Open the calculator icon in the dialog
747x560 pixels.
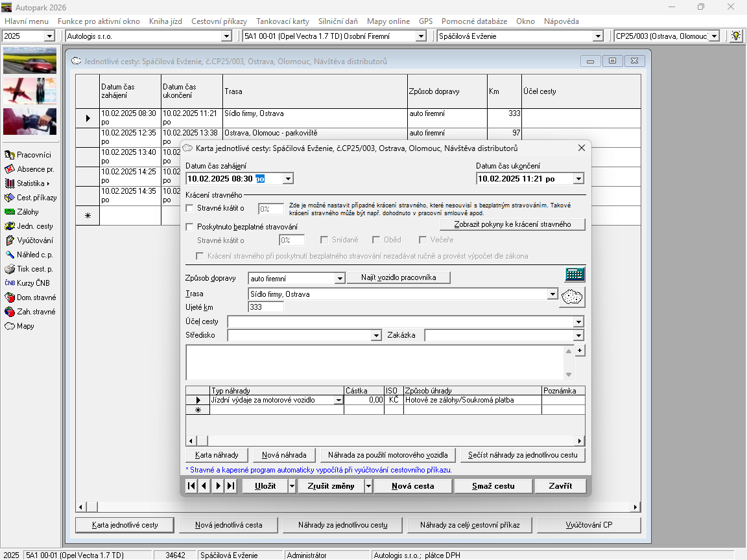tap(575, 274)
